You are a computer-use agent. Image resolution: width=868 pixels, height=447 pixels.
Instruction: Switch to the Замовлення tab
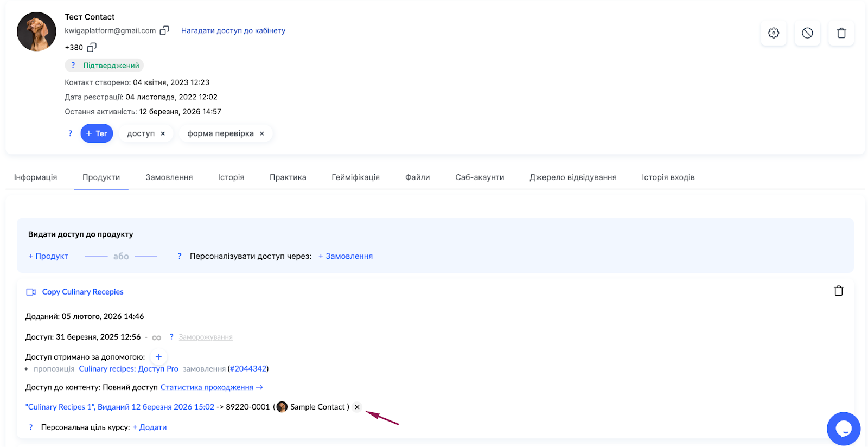[x=169, y=177]
